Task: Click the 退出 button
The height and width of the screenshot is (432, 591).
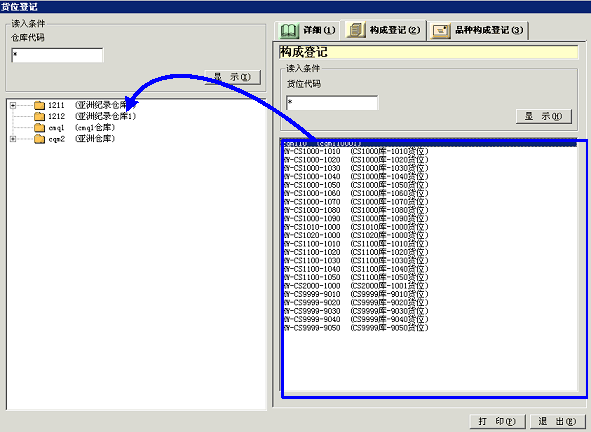Action: click(557, 421)
